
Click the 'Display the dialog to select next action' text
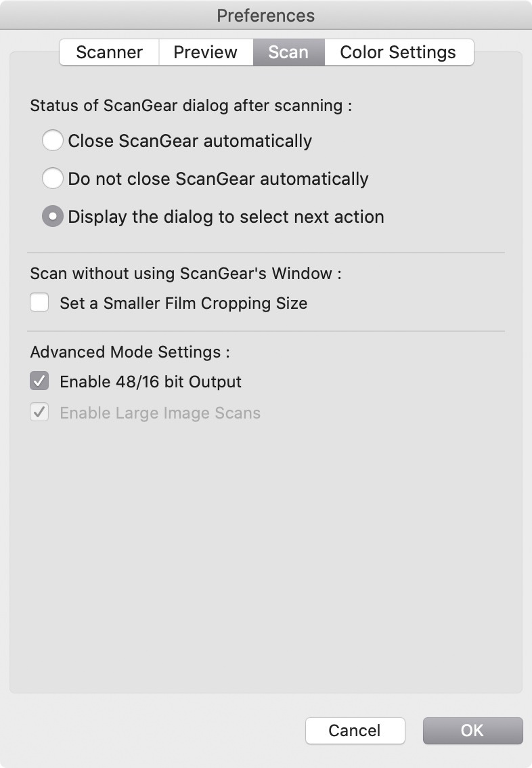click(226, 217)
